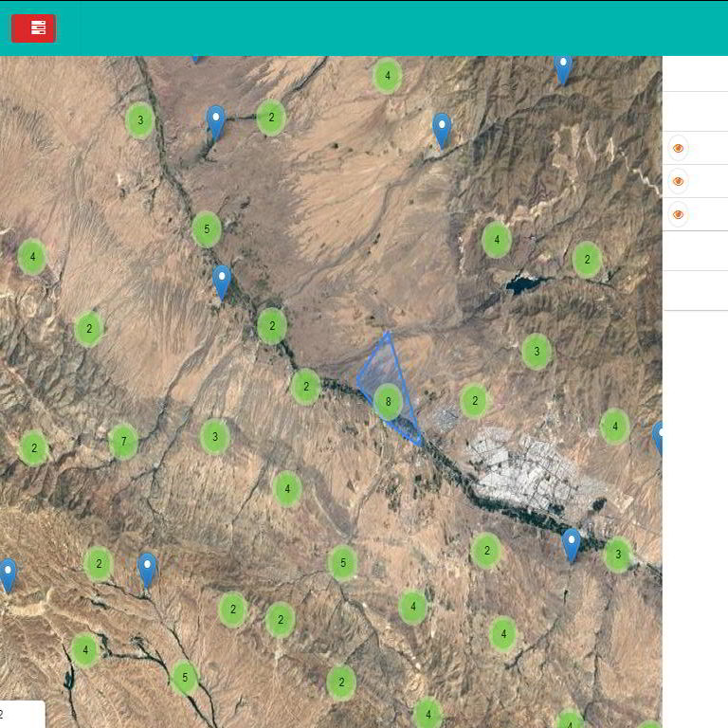Open the topmost cluster 4 marker
The image size is (728, 728).
[x=387, y=76]
